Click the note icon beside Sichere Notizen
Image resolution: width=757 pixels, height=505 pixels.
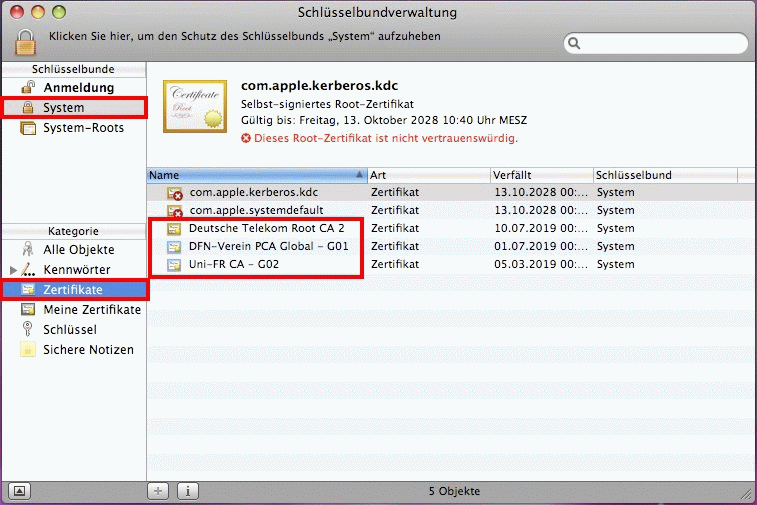(28, 349)
